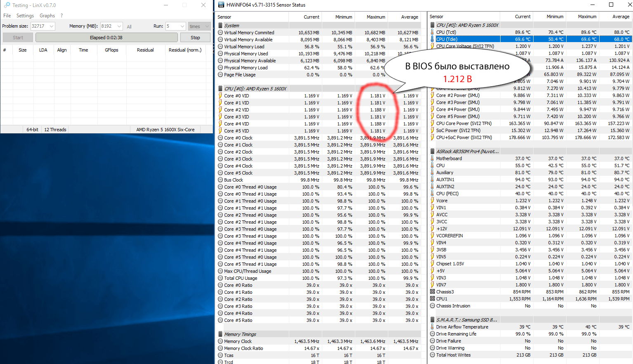The height and width of the screenshot is (364, 633).
Task: Click the GFlops column header in LinX
Action: click(x=111, y=50)
